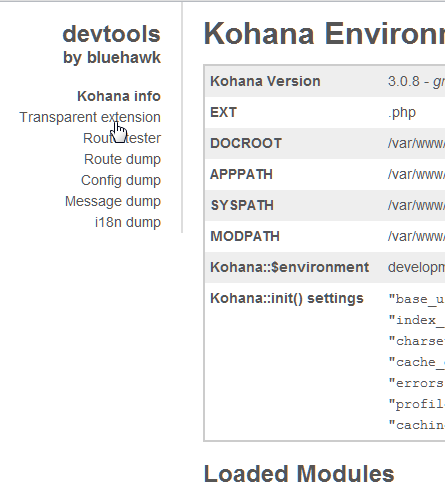Click the Kohana::$environment row label
This screenshot has width=445, height=487.
point(290,267)
